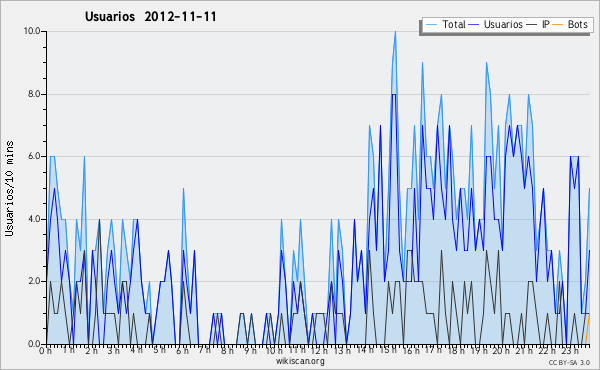Click the '1 h' x-axis label
This screenshot has width=600, height=370.
(x=68, y=350)
